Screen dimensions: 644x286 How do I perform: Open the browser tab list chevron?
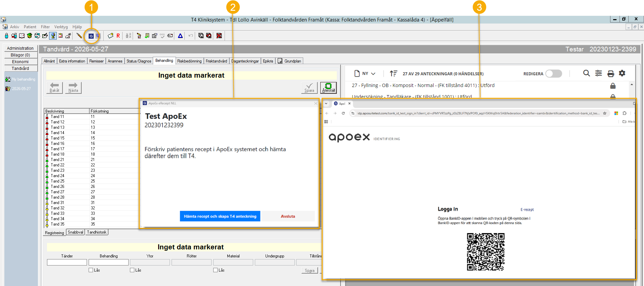pyautogui.click(x=326, y=104)
